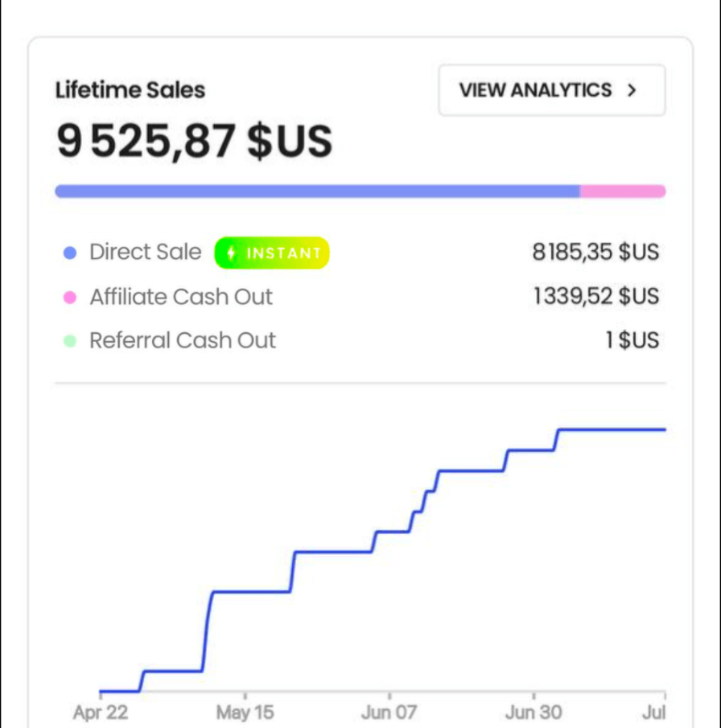Click the lightning bolt icon in Instant badge
This screenshot has width=721, height=728.
coord(233,253)
